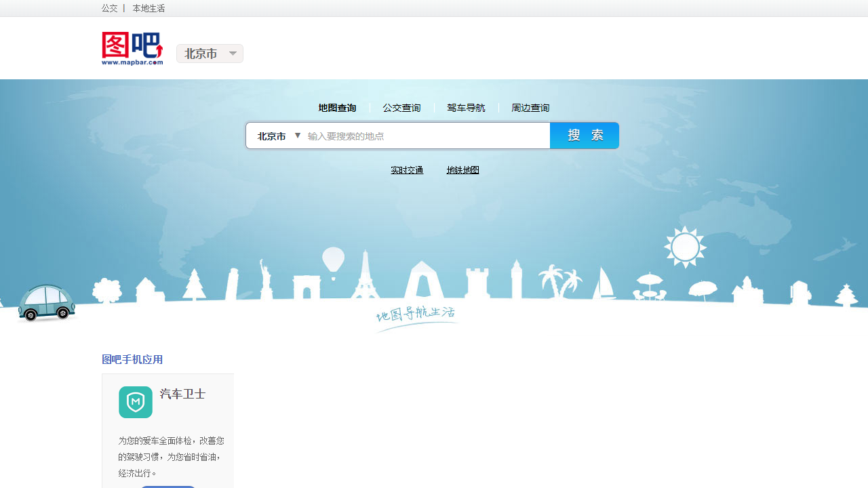Select 驾车导航 driving navigation
868x488 pixels.
[x=466, y=108]
